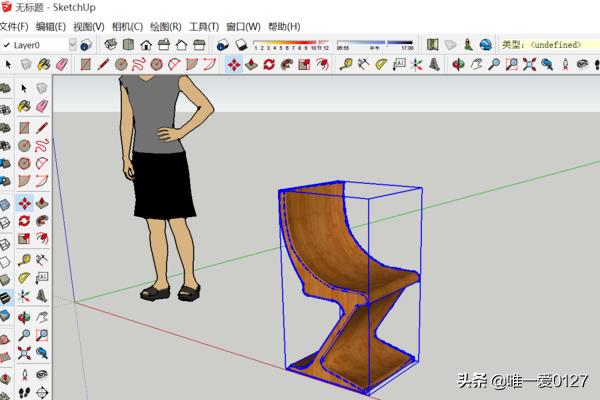Select the arrow Select tool in top toolbar
The width and height of the screenshot is (600, 400).
click(8, 64)
